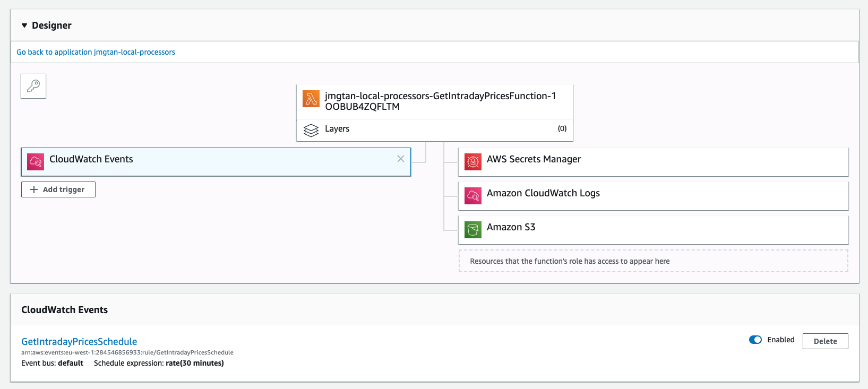
Task: Delete the GetIntradayPricesSchedule rule
Action: (826, 341)
